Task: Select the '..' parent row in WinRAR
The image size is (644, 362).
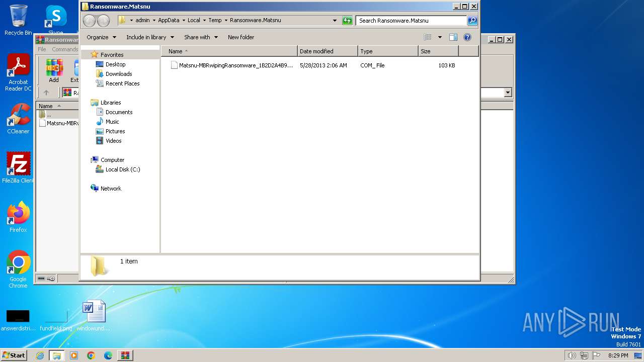Action: point(57,115)
